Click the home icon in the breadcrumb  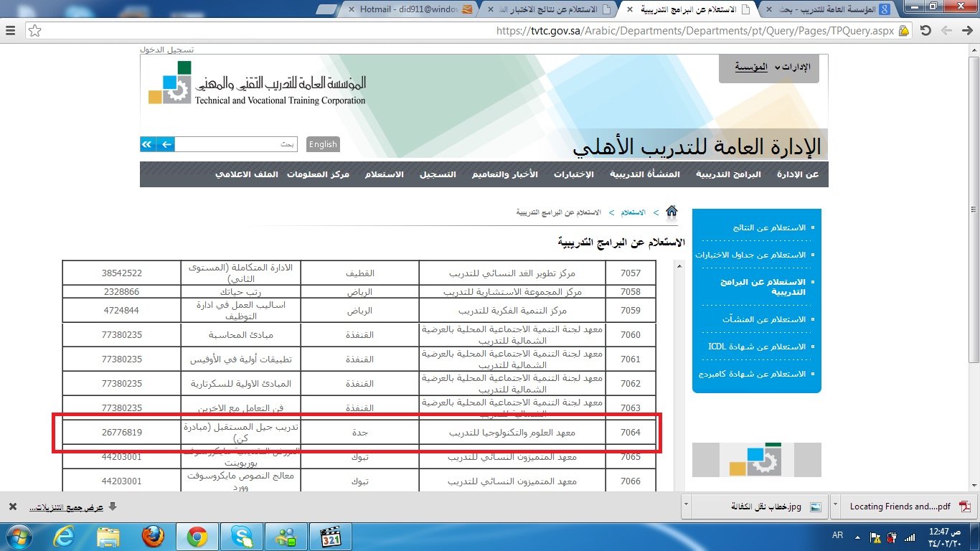pyautogui.click(x=672, y=212)
